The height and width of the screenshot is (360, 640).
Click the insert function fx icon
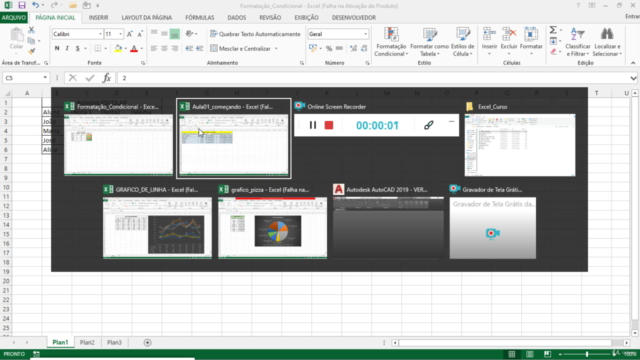point(107,78)
